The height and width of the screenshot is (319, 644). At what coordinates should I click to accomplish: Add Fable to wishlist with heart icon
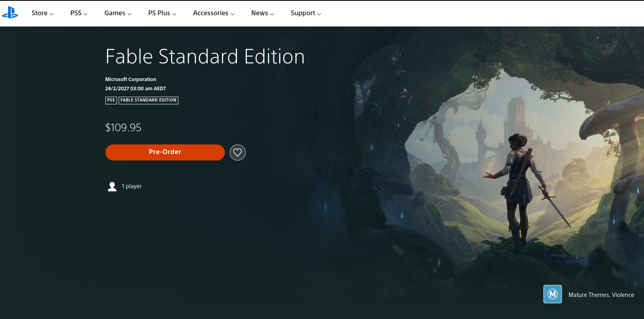pos(238,152)
